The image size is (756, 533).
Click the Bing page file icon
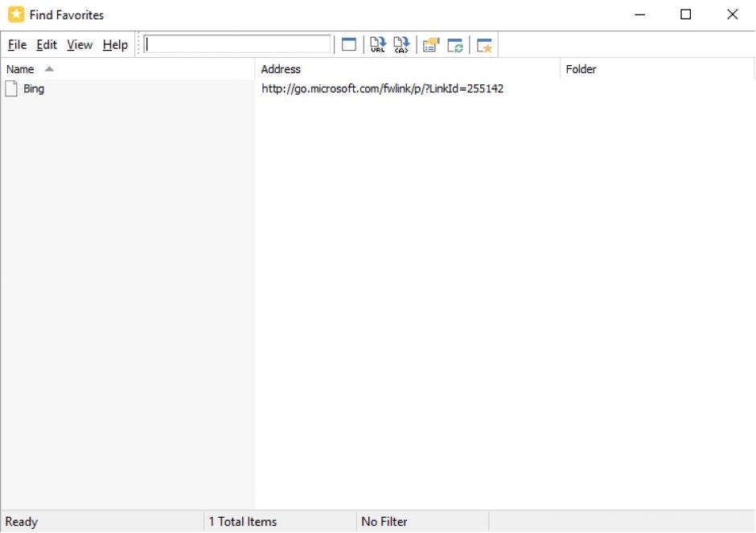coord(11,88)
